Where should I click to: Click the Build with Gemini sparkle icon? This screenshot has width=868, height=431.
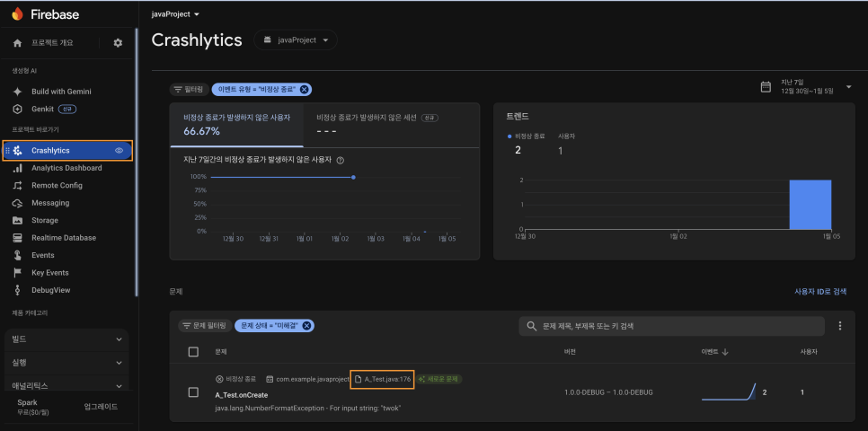coord(18,92)
